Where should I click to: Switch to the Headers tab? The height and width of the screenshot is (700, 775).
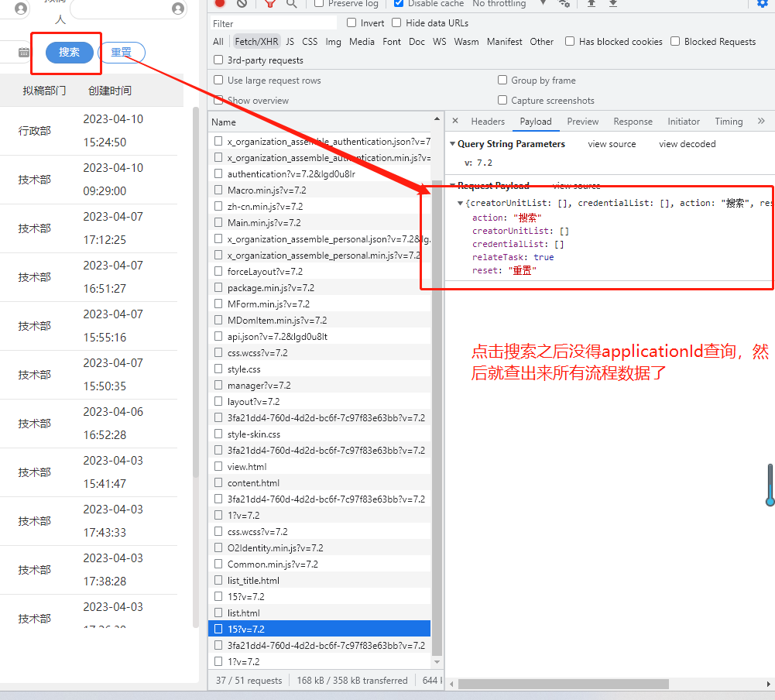point(488,122)
